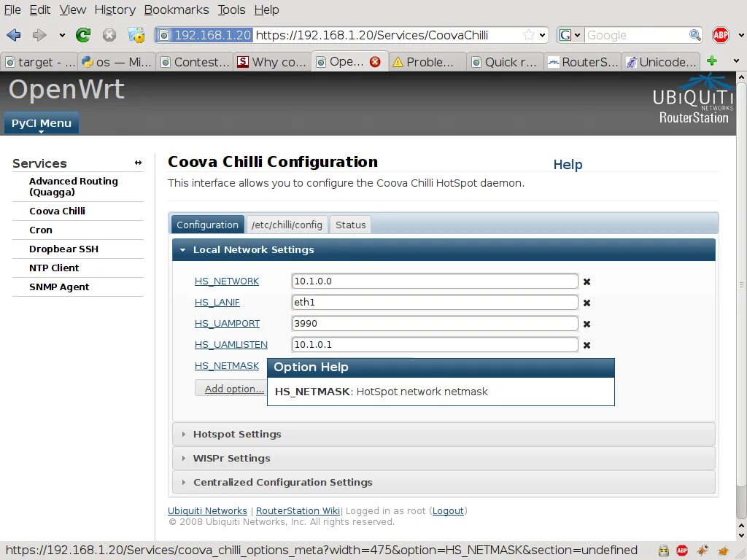Click in the Google search box
The image size is (747, 560).
click(x=636, y=35)
